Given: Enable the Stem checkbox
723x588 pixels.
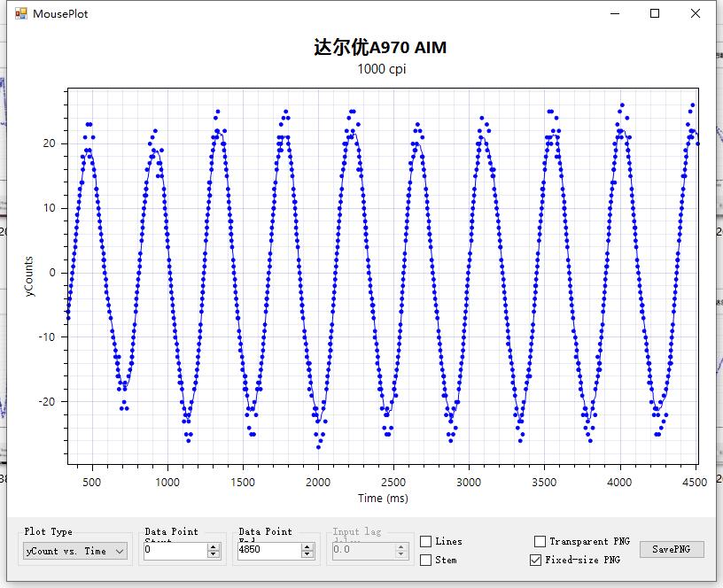Looking at the screenshot, I should click(426, 560).
